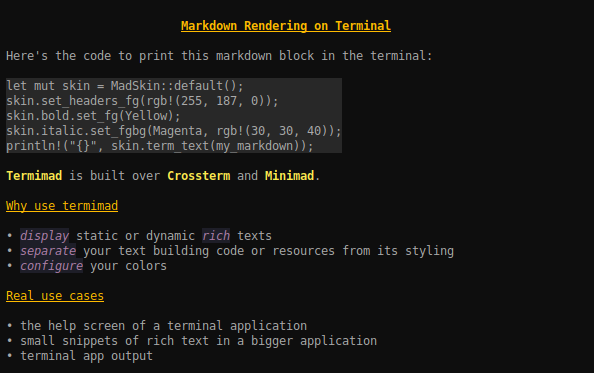
Task: Click the bullet before 'configure your colors'
Action: click(10, 266)
